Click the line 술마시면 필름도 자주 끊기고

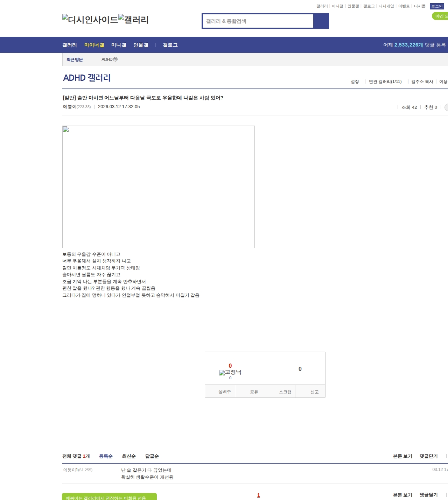coord(91,275)
